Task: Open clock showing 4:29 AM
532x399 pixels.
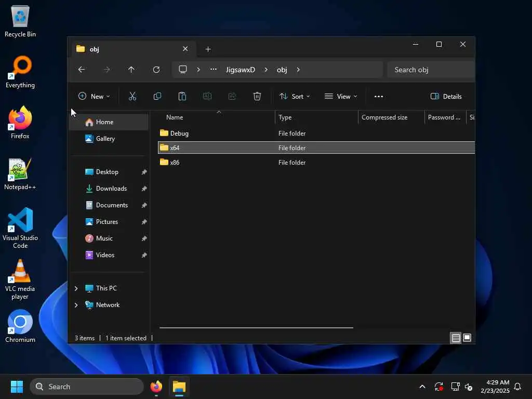Action: pos(495,387)
